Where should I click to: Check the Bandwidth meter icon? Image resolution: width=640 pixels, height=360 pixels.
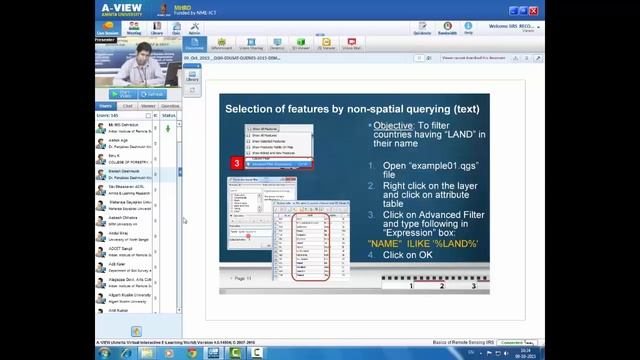(447, 28)
